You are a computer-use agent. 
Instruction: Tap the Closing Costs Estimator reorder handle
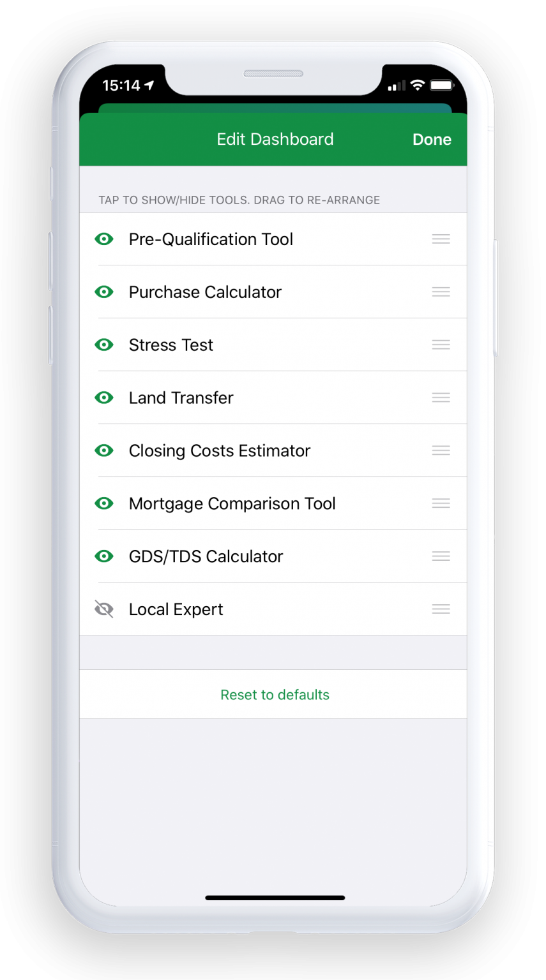click(x=441, y=451)
